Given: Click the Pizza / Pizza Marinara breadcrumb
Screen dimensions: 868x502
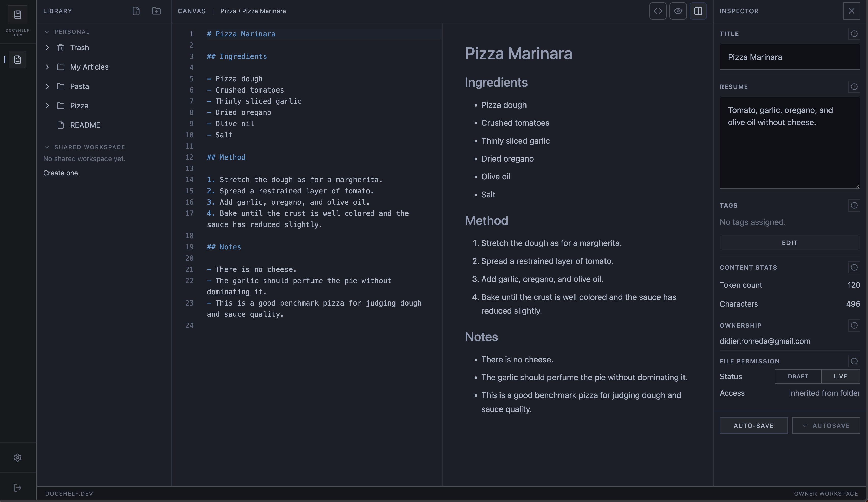Looking at the screenshot, I should (x=253, y=11).
